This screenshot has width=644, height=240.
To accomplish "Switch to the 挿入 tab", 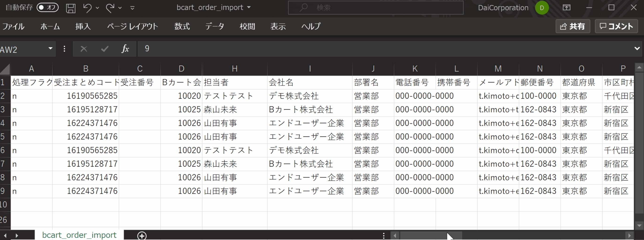I will tap(83, 26).
